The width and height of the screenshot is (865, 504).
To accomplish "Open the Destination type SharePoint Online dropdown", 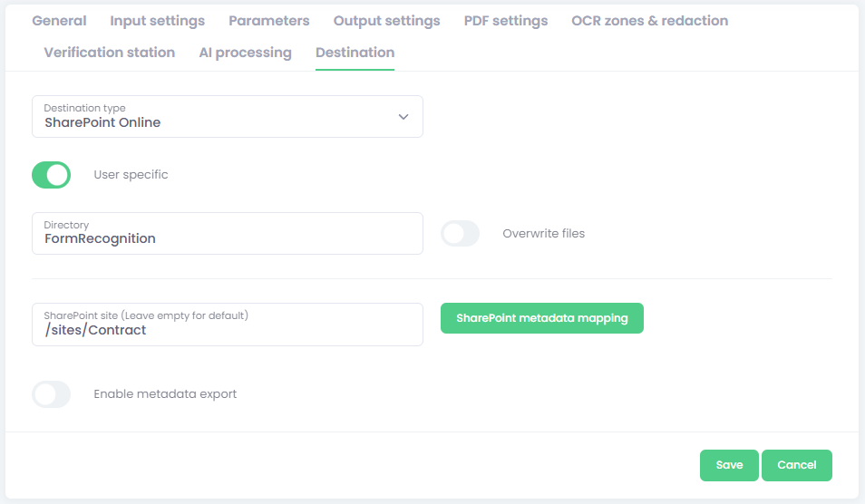I will click(x=218, y=117).
